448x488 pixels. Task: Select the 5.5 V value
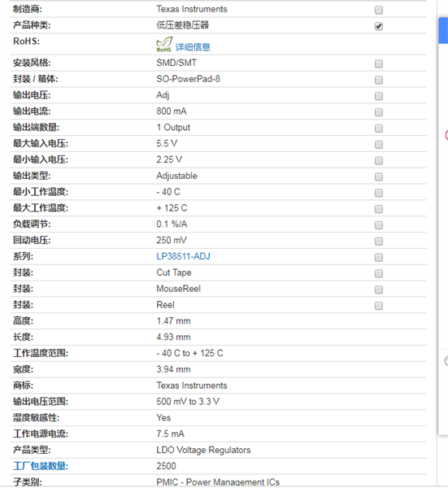coord(167,143)
